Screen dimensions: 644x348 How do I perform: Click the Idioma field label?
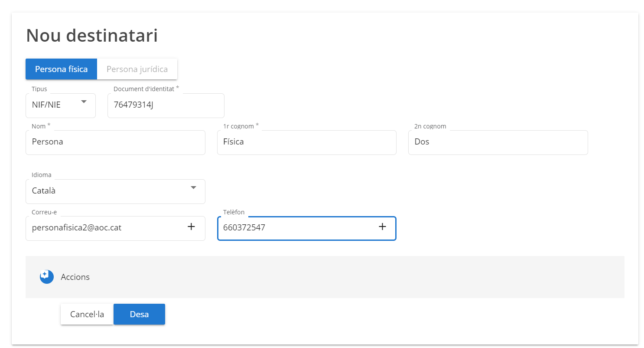point(42,175)
